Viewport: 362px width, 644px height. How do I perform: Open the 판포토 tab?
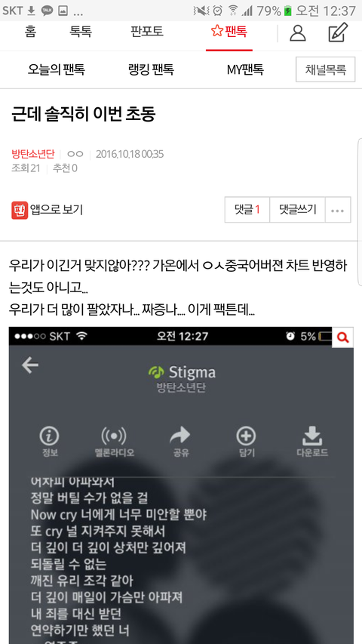tap(147, 32)
